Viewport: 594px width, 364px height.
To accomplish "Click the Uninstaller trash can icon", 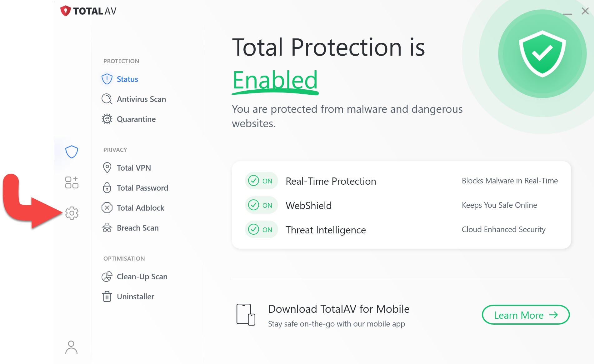I will (107, 296).
